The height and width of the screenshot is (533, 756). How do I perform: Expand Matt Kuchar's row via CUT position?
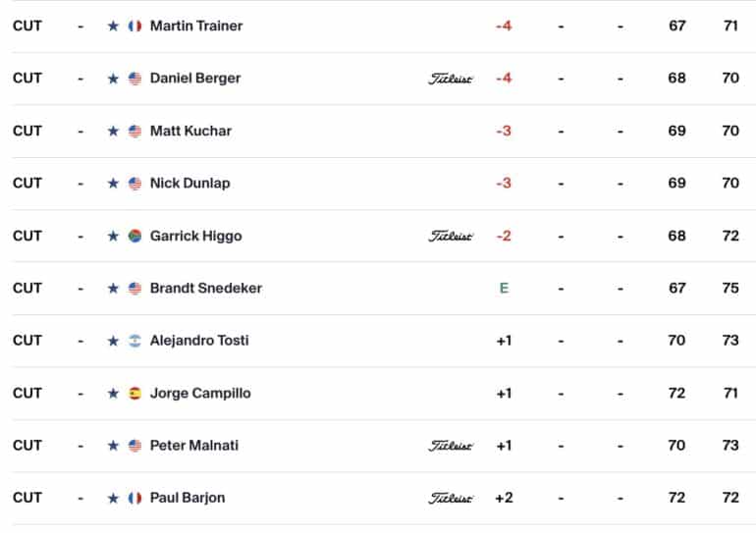[x=27, y=132]
